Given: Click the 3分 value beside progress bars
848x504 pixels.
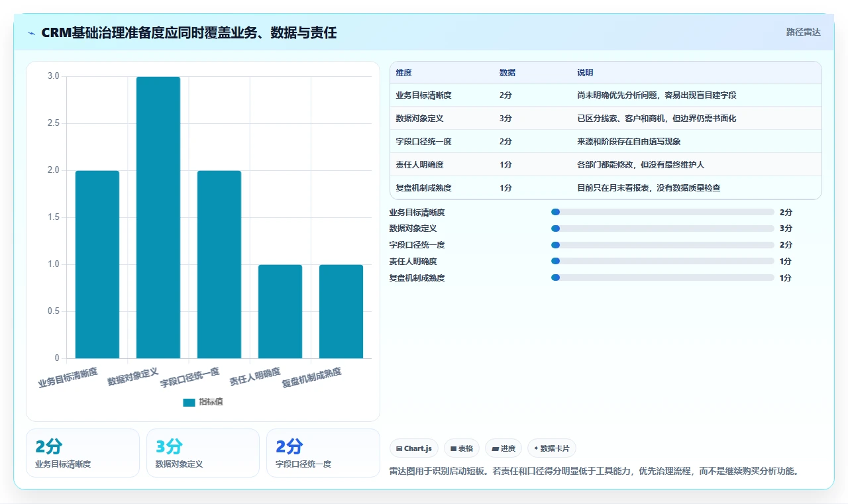Looking at the screenshot, I should coord(786,228).
